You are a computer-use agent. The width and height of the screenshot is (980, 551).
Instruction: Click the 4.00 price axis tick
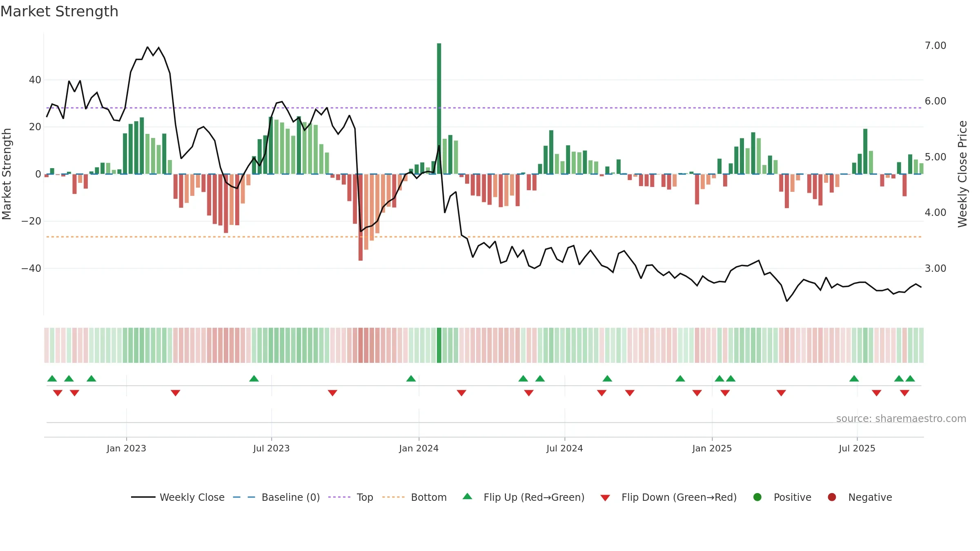tap(935, 212)
